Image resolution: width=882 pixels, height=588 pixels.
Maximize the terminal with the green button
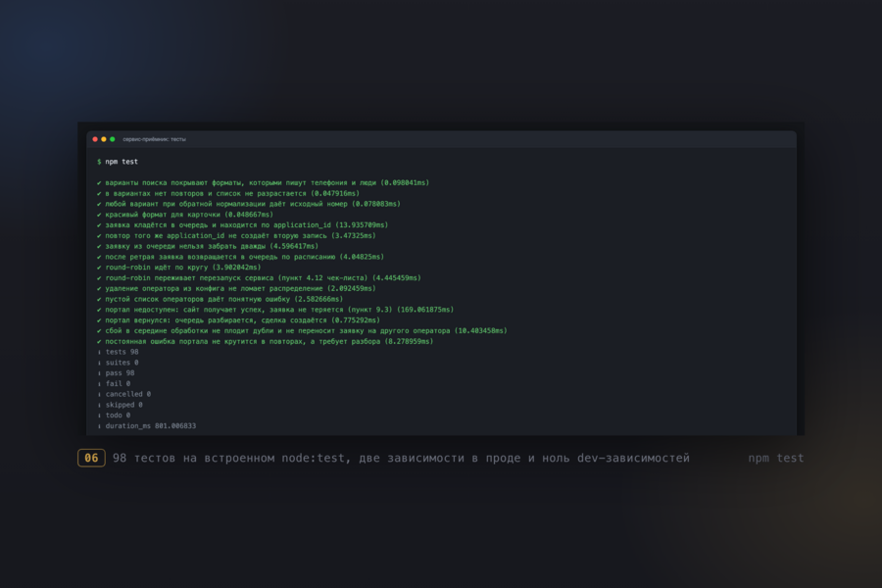click(113, 139)
